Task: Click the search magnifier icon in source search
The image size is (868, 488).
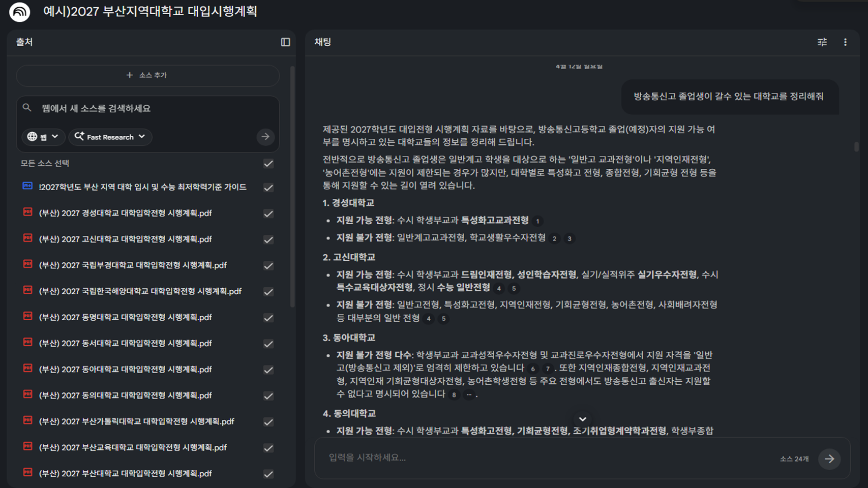Action: pos(27,108)
